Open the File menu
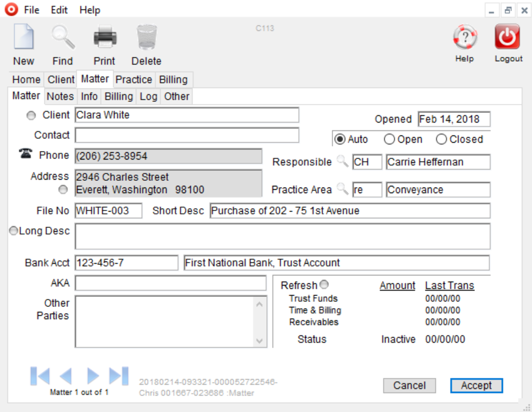 (31, 10)
